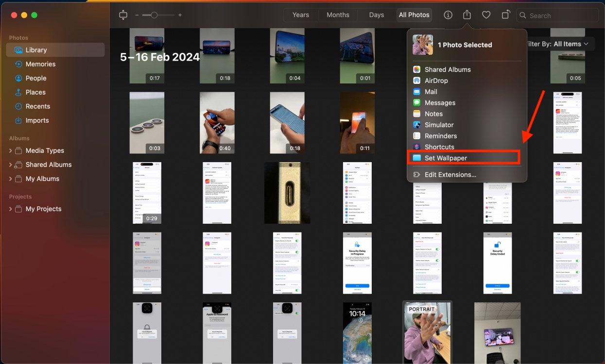Screen dimensions: 605x364
Task: Save the photo to Notes
Action: [x=432, y=114]
